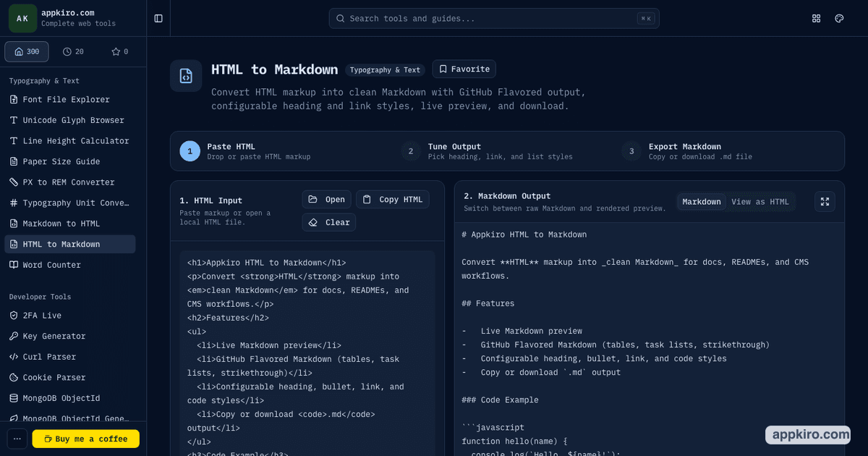Open Markdown to HTML tool
This screenshot has width=868, height=456.
(69, 224)
